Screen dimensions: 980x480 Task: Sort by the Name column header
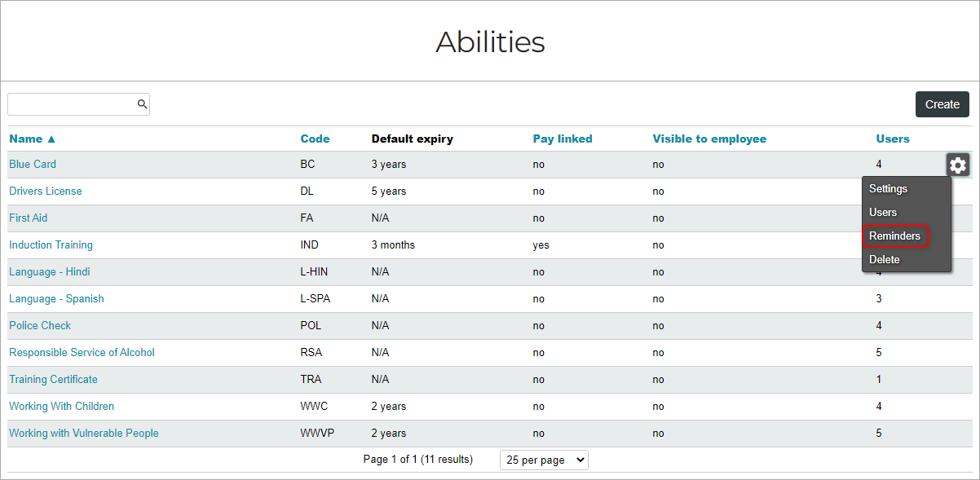[33, 139]
